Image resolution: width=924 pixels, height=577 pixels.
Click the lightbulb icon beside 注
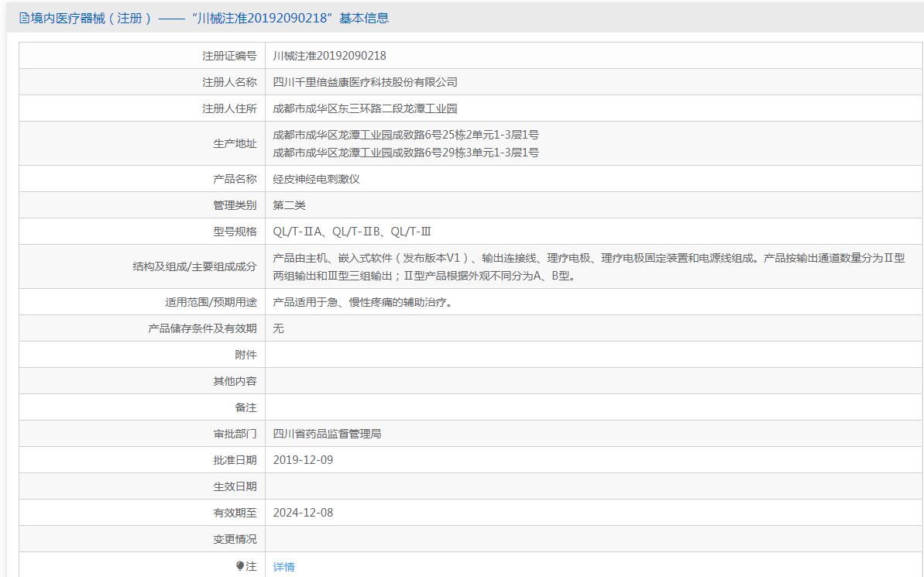(x=240, y=566)
